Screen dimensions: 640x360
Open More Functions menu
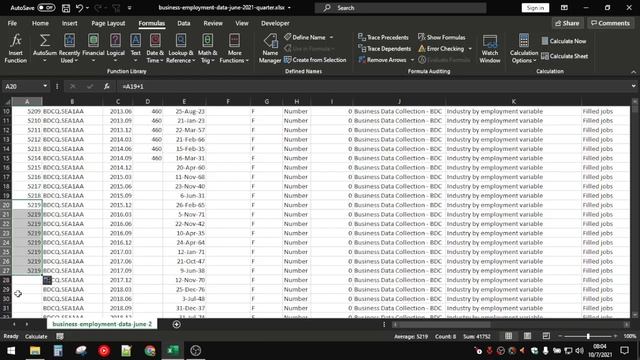coord(234,49)
